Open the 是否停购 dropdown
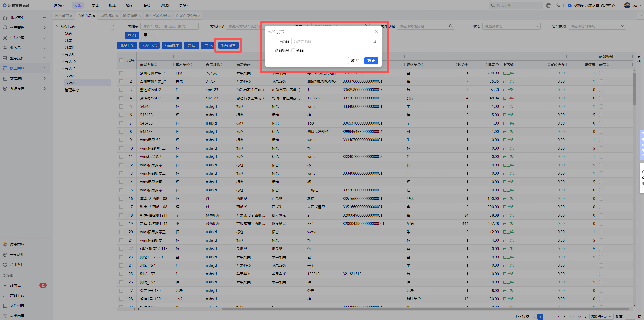Image resolution: width=644 pixels, height=320 pixels. click(597, 26)
